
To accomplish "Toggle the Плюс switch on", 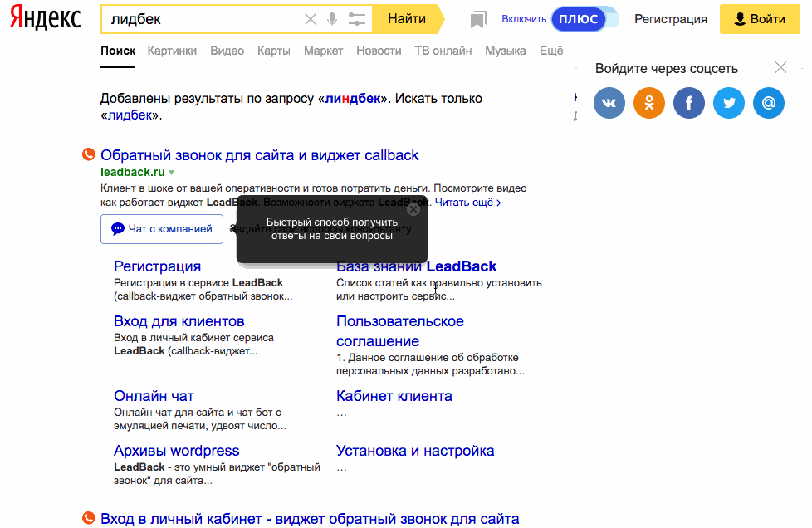I will pyautogui.click(x=585, y=19).
